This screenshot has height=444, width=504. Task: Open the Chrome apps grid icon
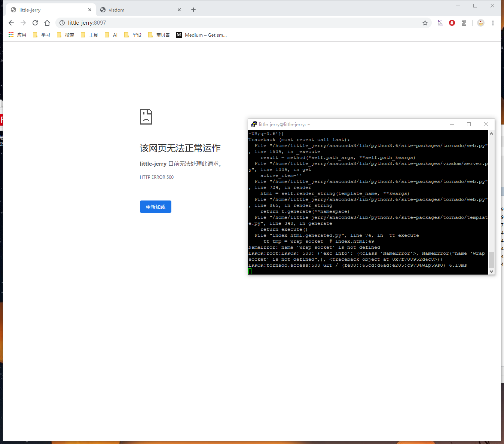click(x=10, y=34)
